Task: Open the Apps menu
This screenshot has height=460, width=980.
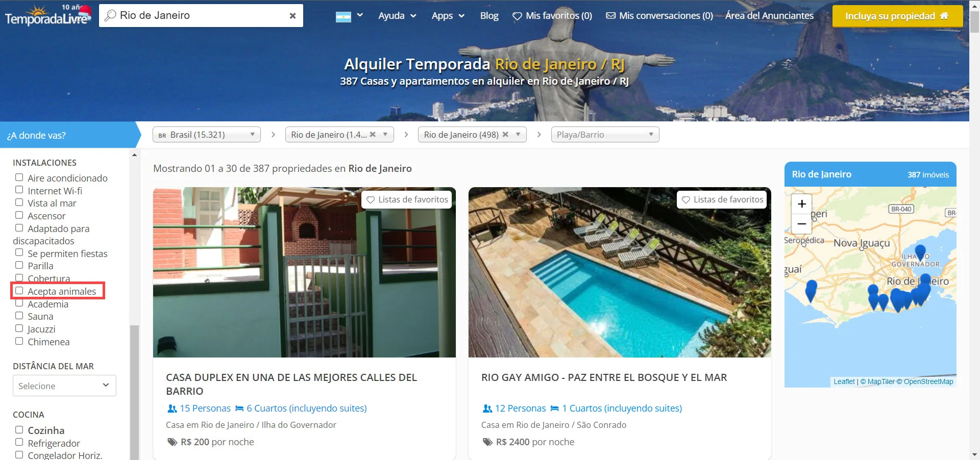Action: (x=448, y=16)
